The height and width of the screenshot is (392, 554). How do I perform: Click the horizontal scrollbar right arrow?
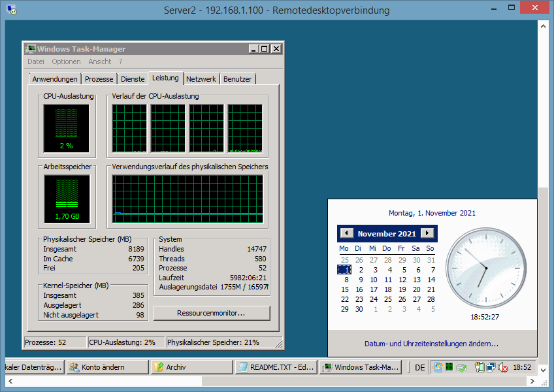point(532,381)
